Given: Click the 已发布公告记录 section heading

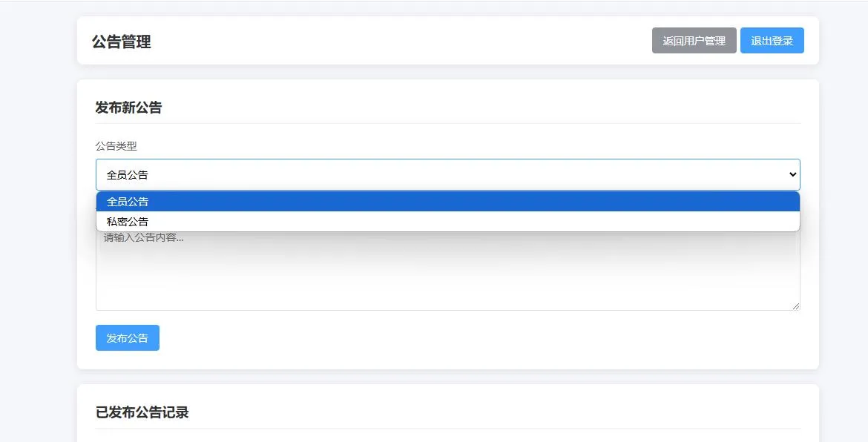Looking at the screenshot, I should pos(142,412).
